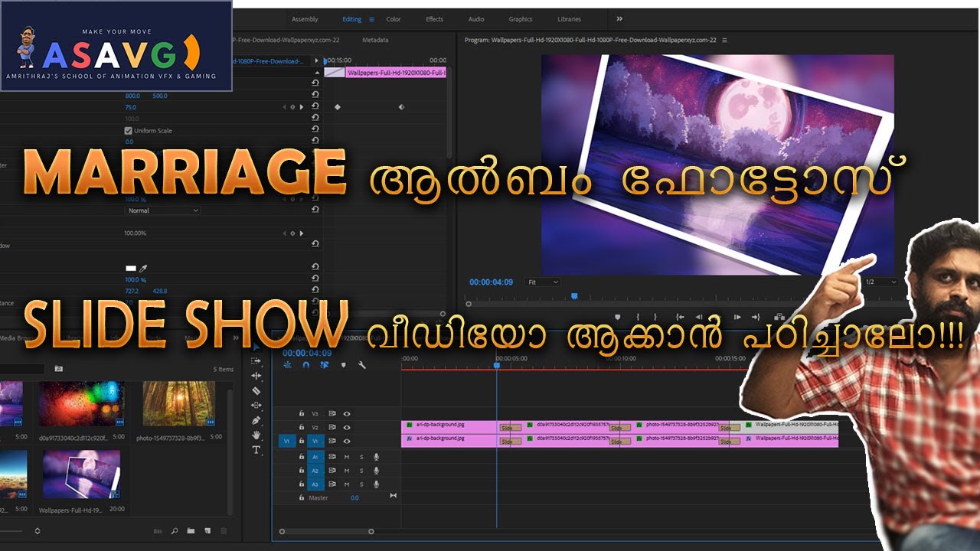Select the Hand tool
This screenshot has width=980, height=551.
click(256, 435)
